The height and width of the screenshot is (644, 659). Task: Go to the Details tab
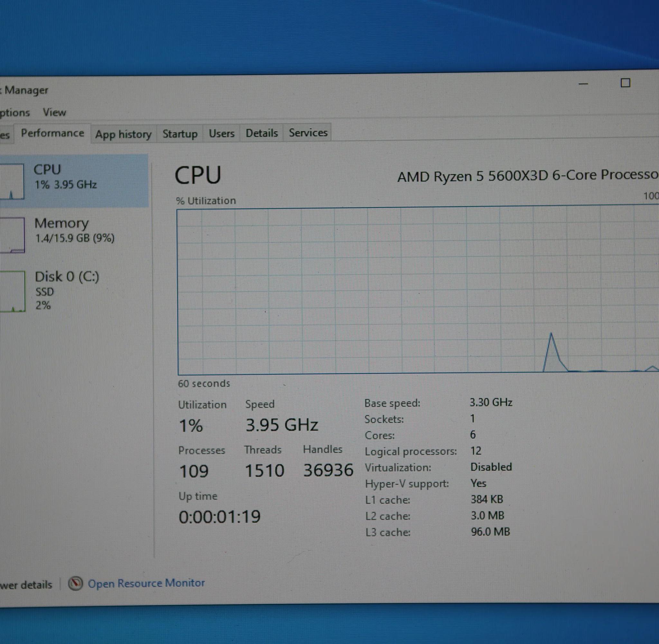pyautogui.click(x=262, y=133)
